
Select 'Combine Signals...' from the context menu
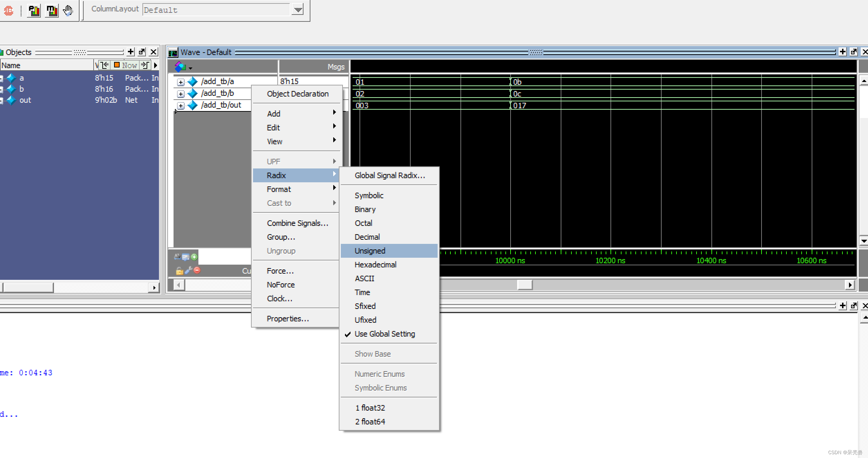[x=298, y=223]
